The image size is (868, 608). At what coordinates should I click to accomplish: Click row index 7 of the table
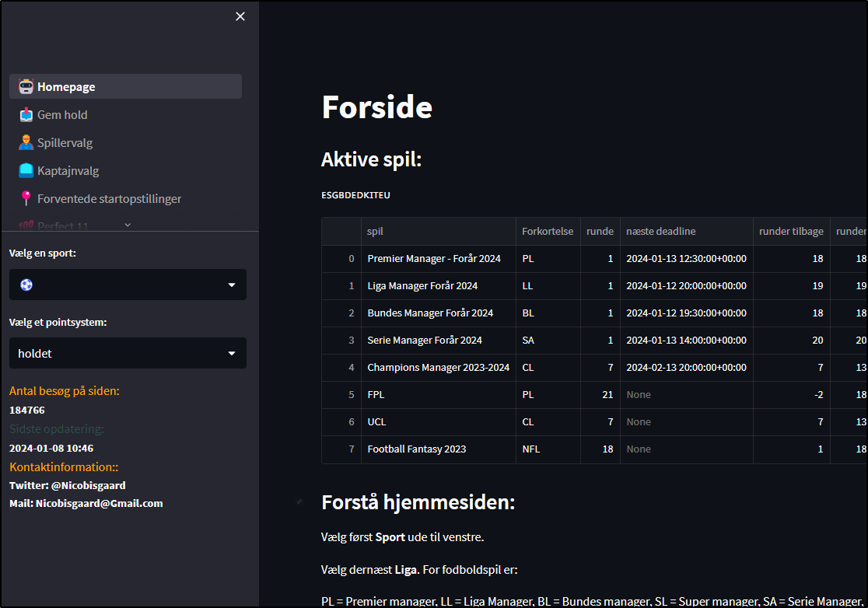point(341,449)
